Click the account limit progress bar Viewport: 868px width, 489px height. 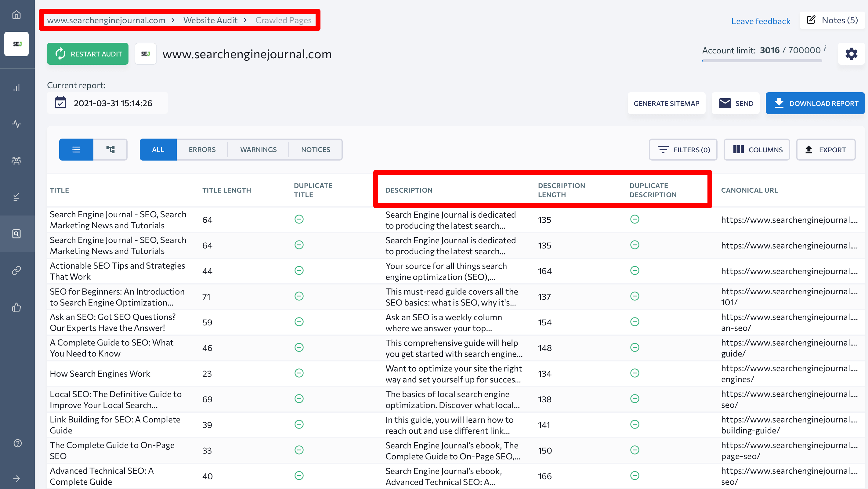pyautogui.click(x=762, y=61)
